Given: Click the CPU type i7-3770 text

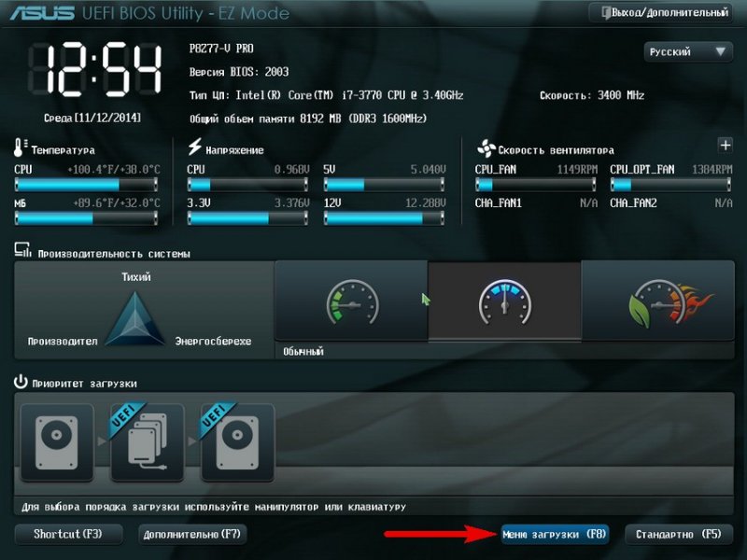Looking at the screenshot, I should pyautogui.click(x=326, y=95).
